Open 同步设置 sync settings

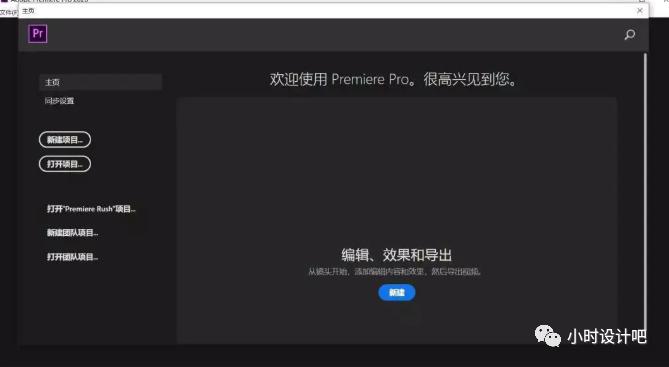click(59, 101)
